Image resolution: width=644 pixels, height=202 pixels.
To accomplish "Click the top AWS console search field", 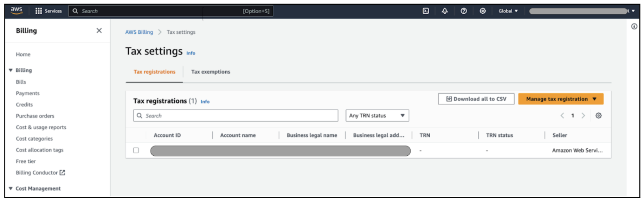I will [x=170, y=11].
